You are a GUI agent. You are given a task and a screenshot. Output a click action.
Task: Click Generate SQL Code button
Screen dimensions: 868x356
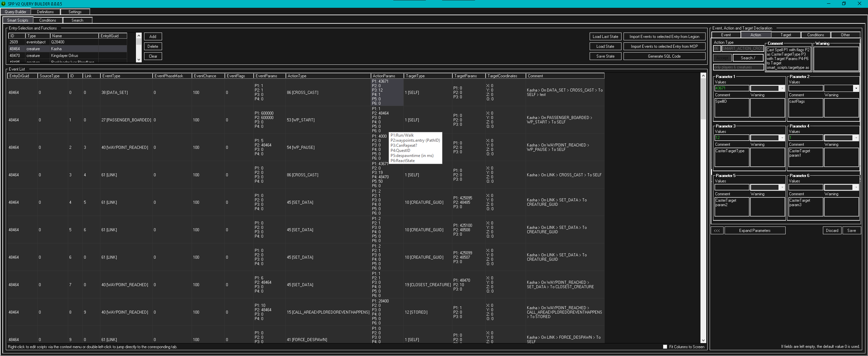(x=664, y=56)
